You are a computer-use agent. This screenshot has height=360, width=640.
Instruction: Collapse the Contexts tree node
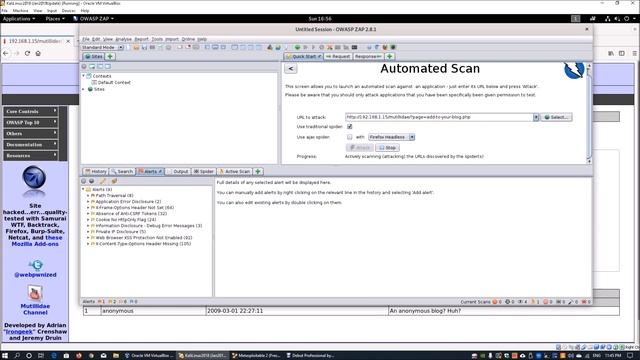point(84,76)
